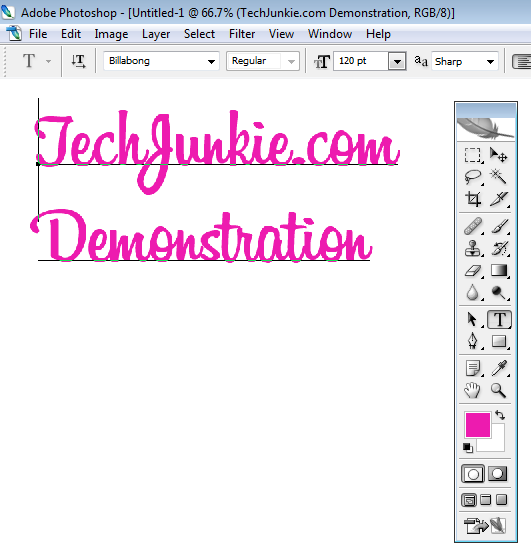This screenshot has height=553, width=531.
Task: Select the Hand tool
Action: point(472,390)
